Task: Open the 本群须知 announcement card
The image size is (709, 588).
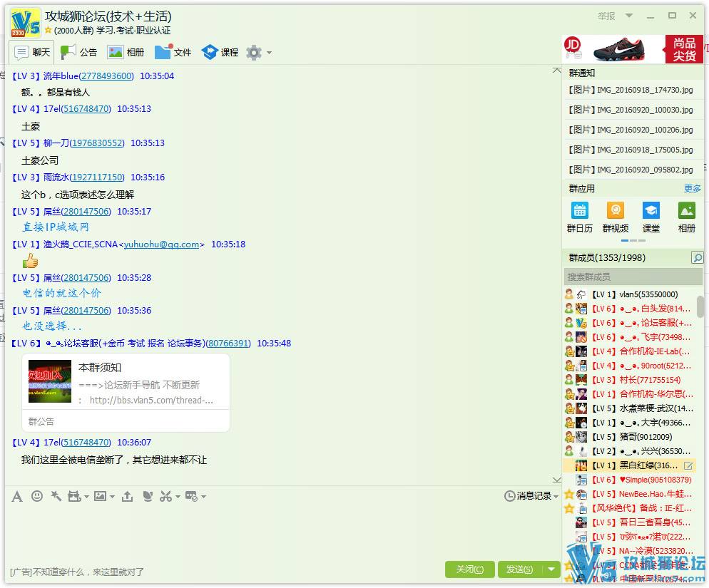Action: 126,391
